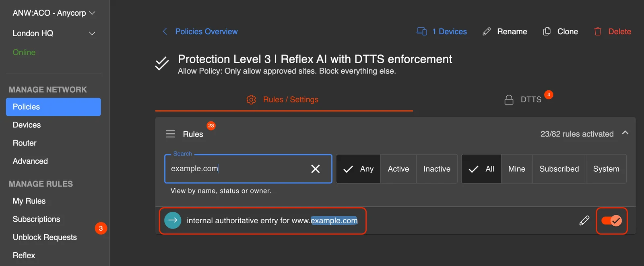Clear the search field with the X
The height and width of the screenshot is (266, 644).
tap(316, 169)
